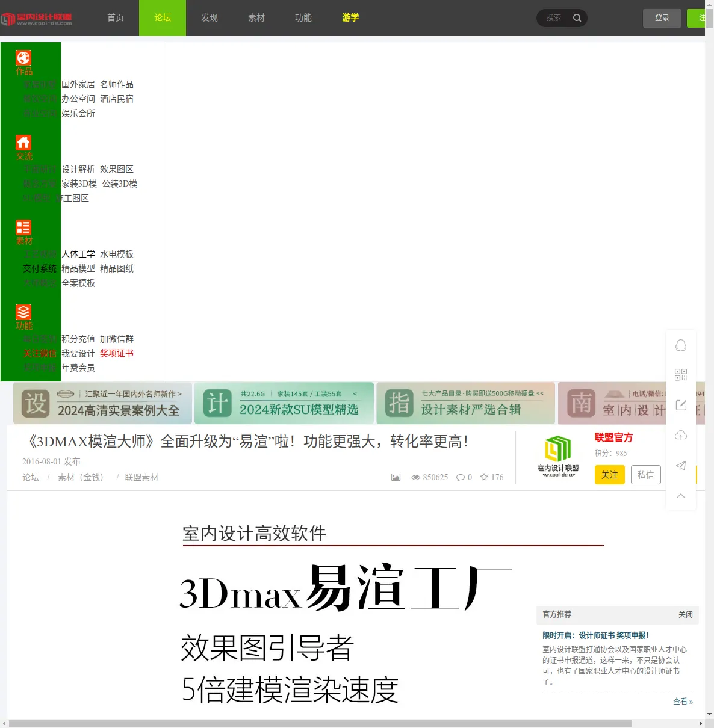Click the edit post icon in sidebar
Screen dimensions: 714x728
tap(681, 405)
